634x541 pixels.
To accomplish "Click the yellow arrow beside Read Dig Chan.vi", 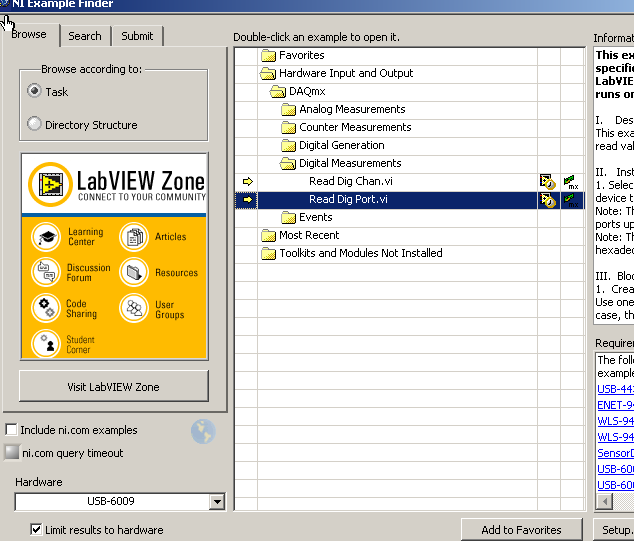I will click(x=247, y=182).
